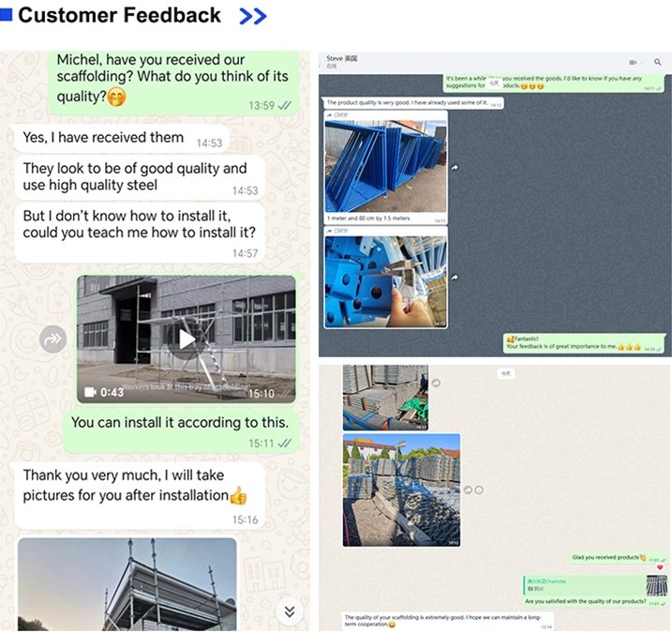
Task: Click the forward arrow beside the video
Action: click(52, 339)
